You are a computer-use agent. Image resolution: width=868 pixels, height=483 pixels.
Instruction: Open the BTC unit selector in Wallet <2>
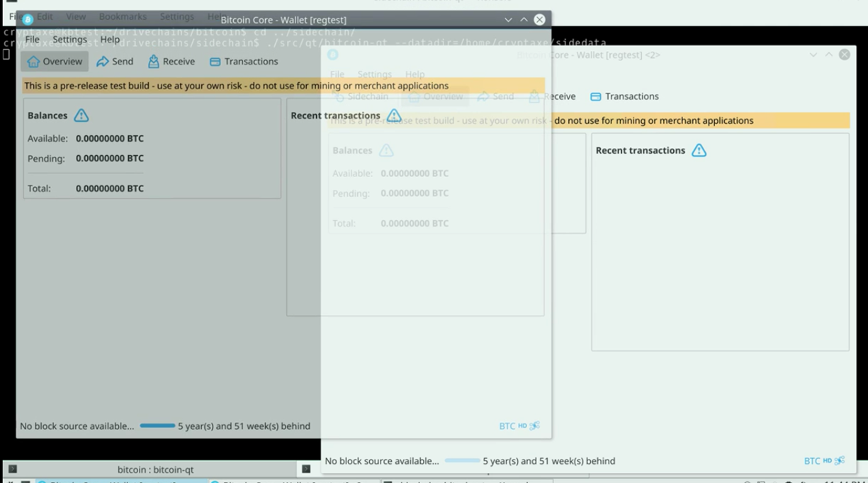point(812,461)
